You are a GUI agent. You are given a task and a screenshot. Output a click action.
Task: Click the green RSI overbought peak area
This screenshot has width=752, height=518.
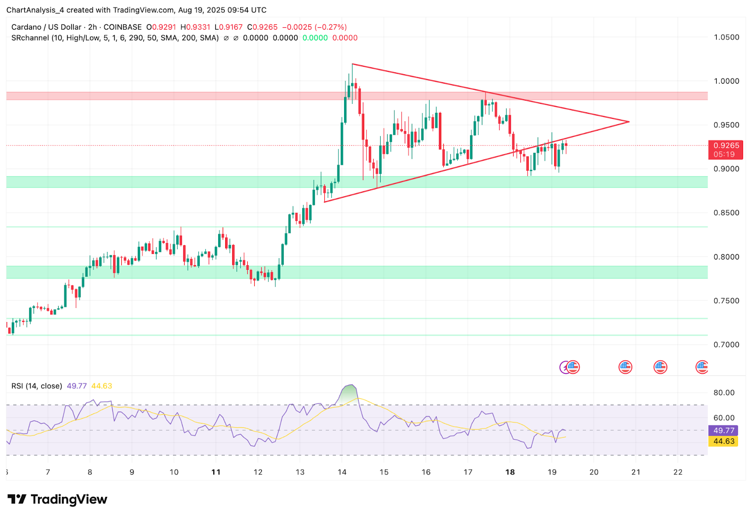click(x=348, y=392)
